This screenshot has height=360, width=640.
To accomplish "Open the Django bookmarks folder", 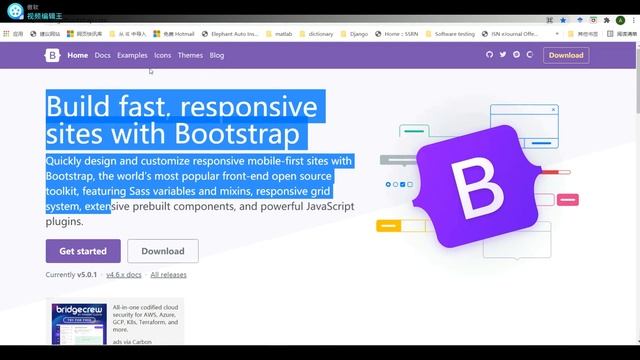I will tap(354, 34).
